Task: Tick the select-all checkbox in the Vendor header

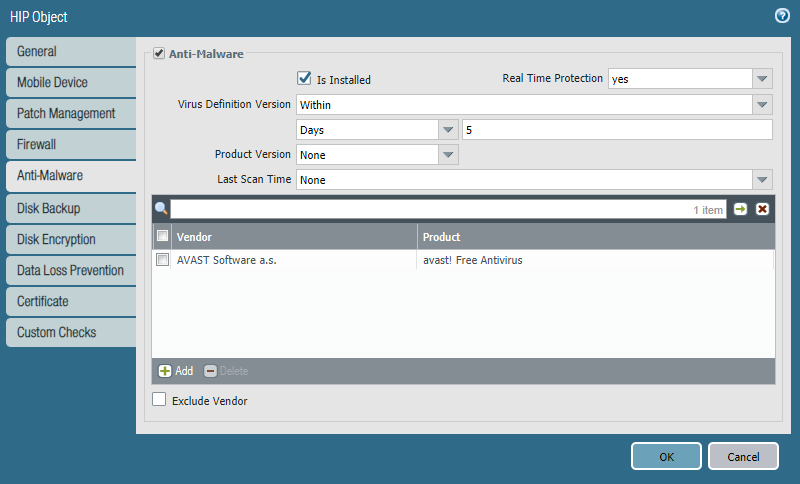Action: click(x=162, y=236)
